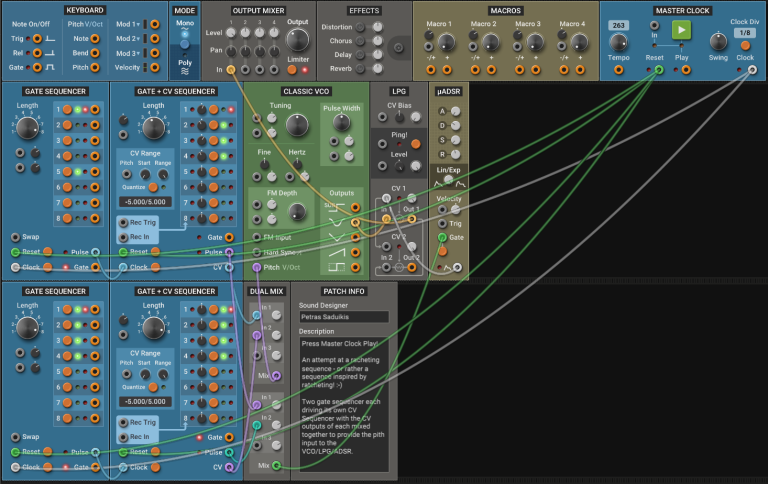Start the Master Clock Play button
The image size is (768, 484).
coord(681,30)
